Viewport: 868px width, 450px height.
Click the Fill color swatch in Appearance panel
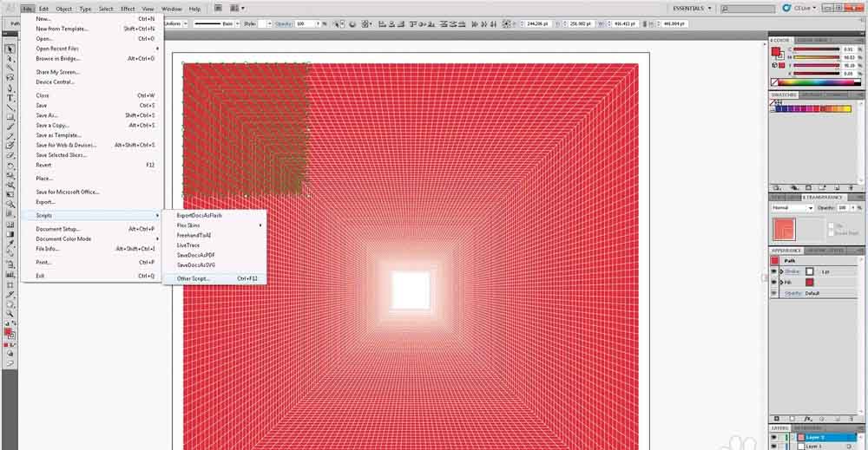(x=809, y=283)
